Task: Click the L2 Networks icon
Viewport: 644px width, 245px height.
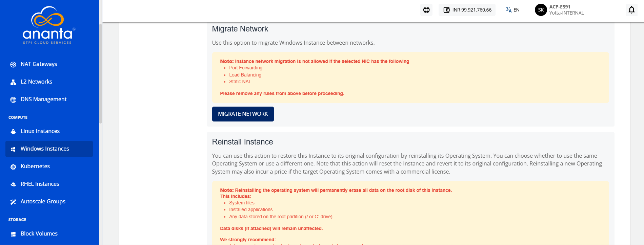Action: coord(13,82)
